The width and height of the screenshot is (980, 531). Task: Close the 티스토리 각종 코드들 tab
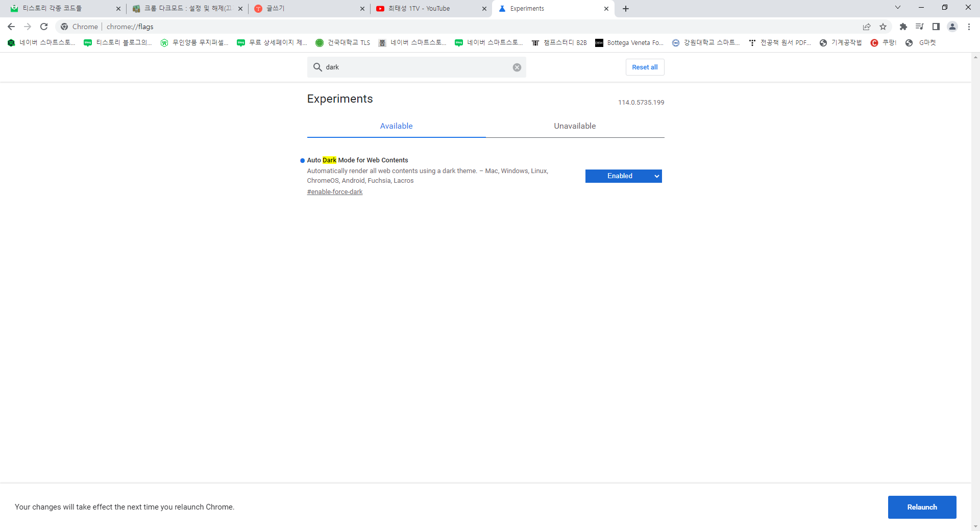click(118, 9)
